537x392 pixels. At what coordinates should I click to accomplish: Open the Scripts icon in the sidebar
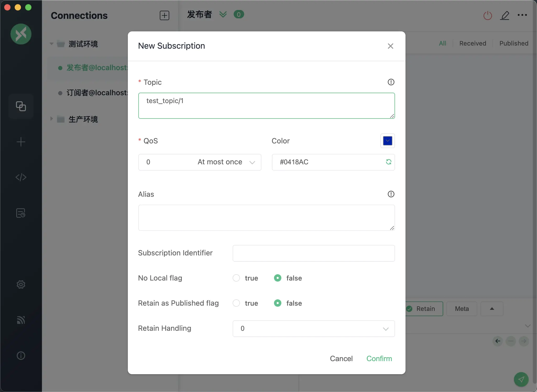(21, 177)
